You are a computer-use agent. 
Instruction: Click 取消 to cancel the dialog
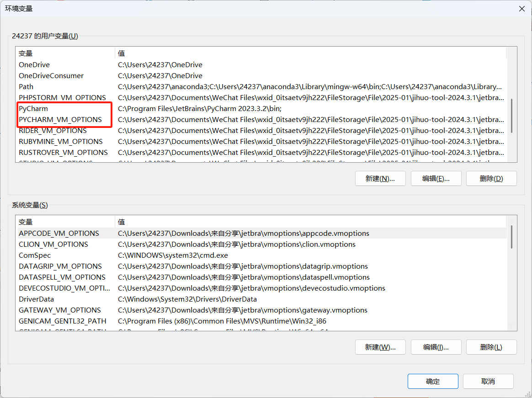(x=488, y=381)
